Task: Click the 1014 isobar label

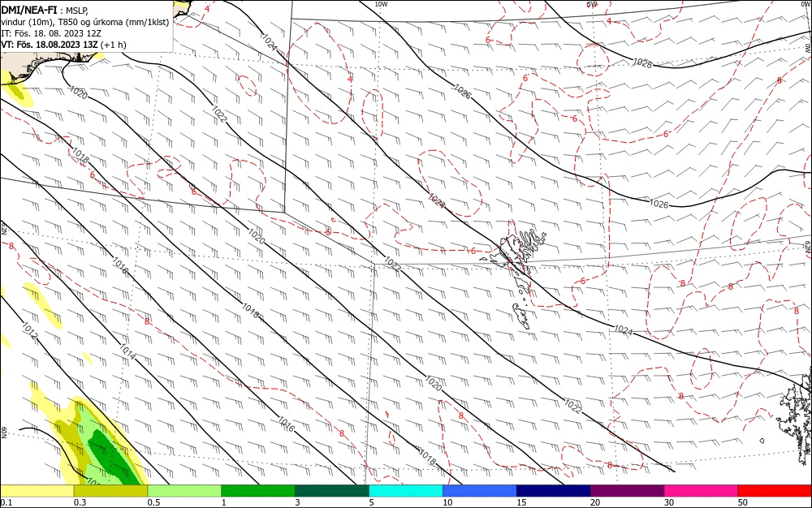Action: click(x=127, y=351)
